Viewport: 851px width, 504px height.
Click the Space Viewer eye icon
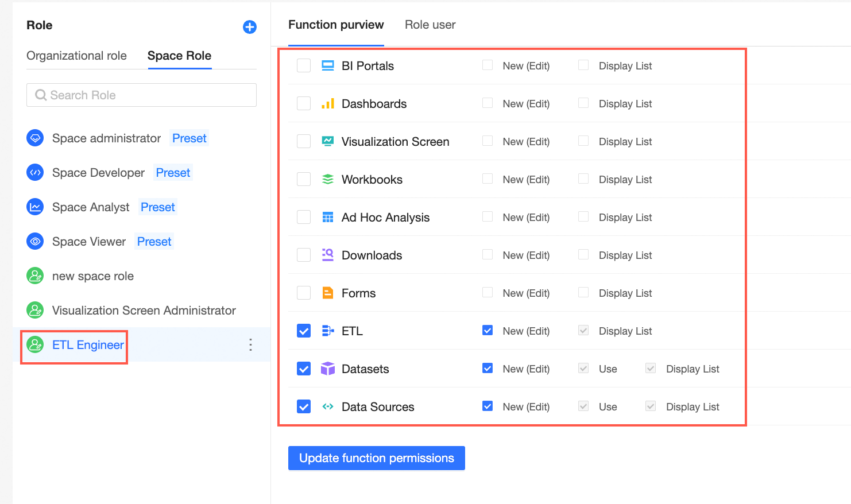35,242
